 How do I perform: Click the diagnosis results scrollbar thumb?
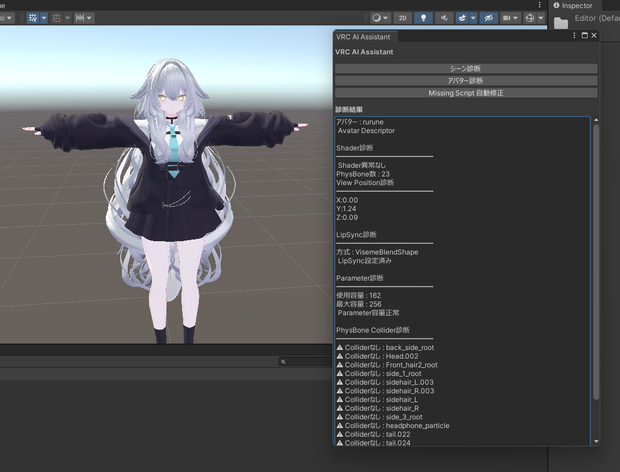(596, 262)
